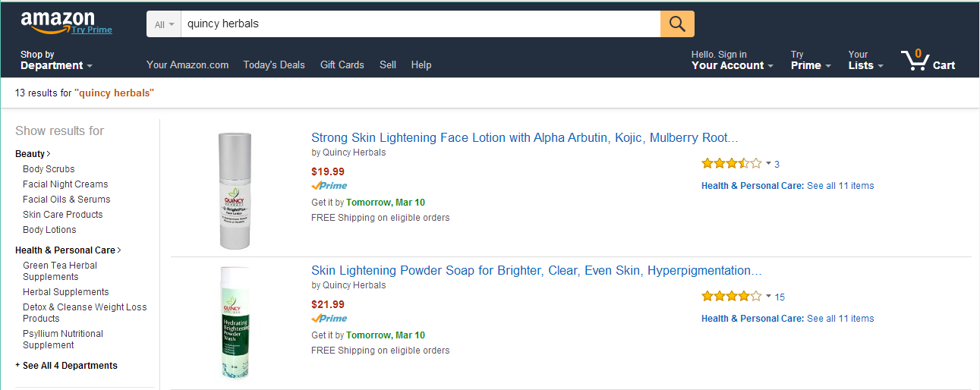980x390 pixels.
Task: Go to Amazon home via logo
Action: point(58,21)
